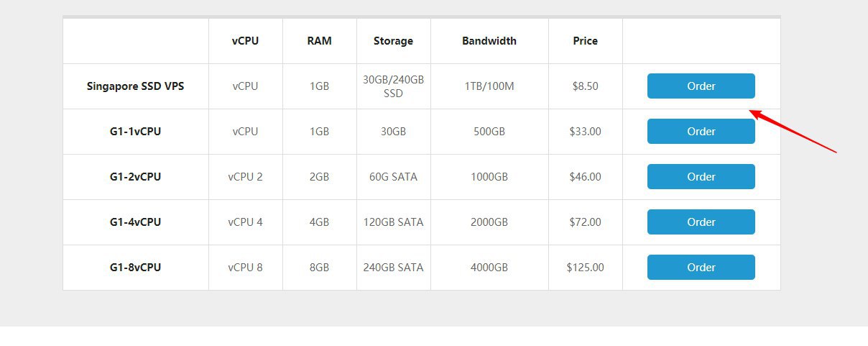Click the Storage column header
Image resolution: width=868 pixels, height=346 pixels.
(x=393, y=41)
